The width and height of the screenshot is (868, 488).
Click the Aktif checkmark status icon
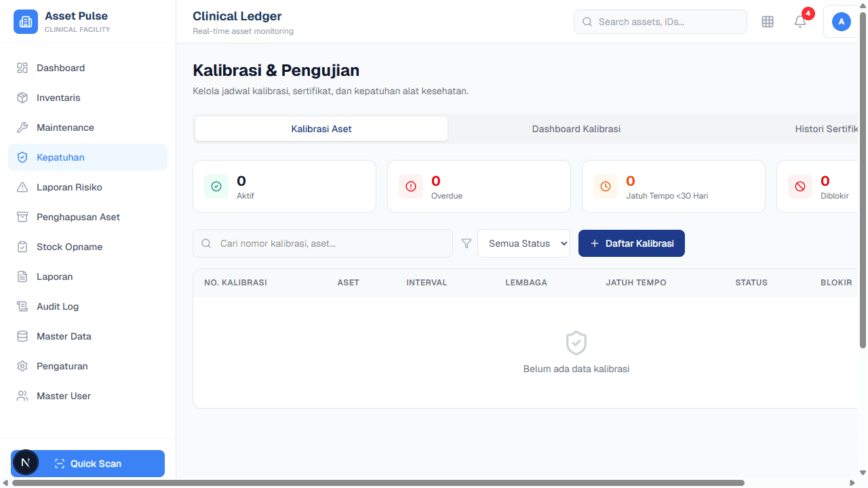(x=216, y=186)
